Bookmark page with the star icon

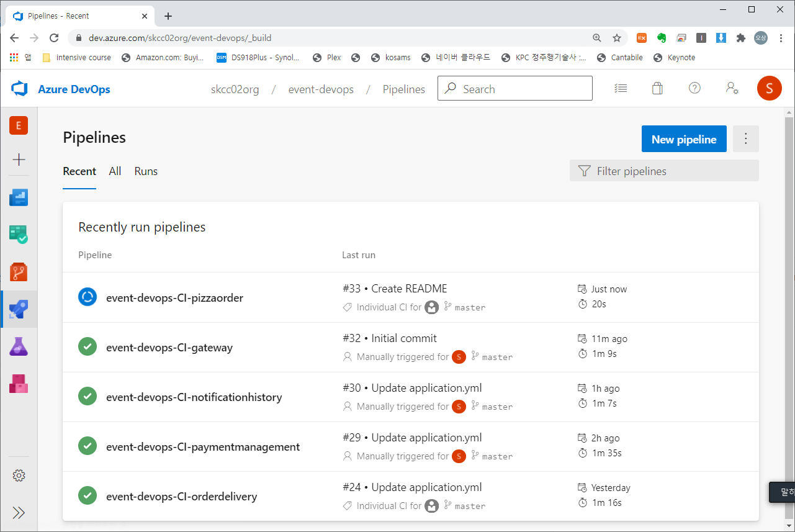(x=616, y=38)
